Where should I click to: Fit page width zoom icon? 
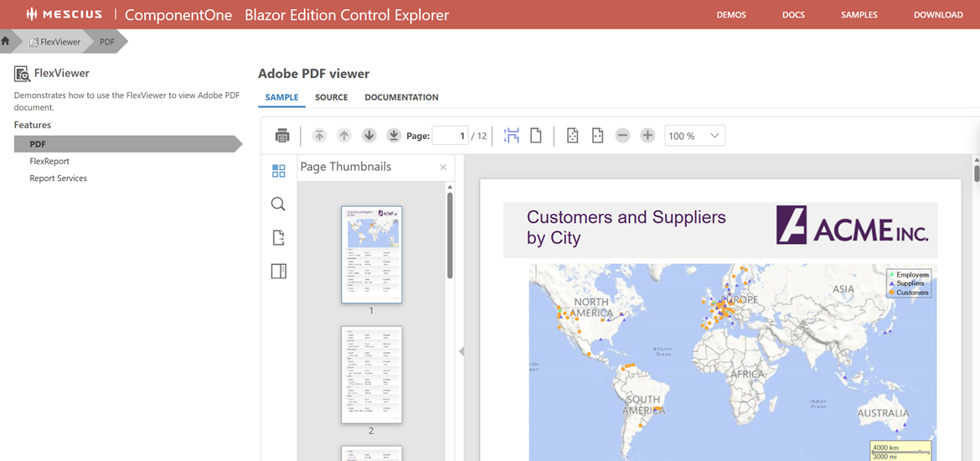pos(597,135)
